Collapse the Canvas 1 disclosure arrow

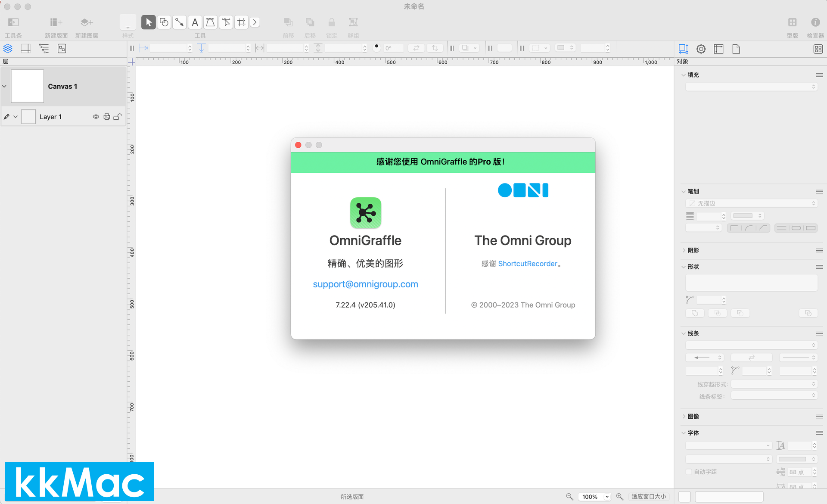4,86
